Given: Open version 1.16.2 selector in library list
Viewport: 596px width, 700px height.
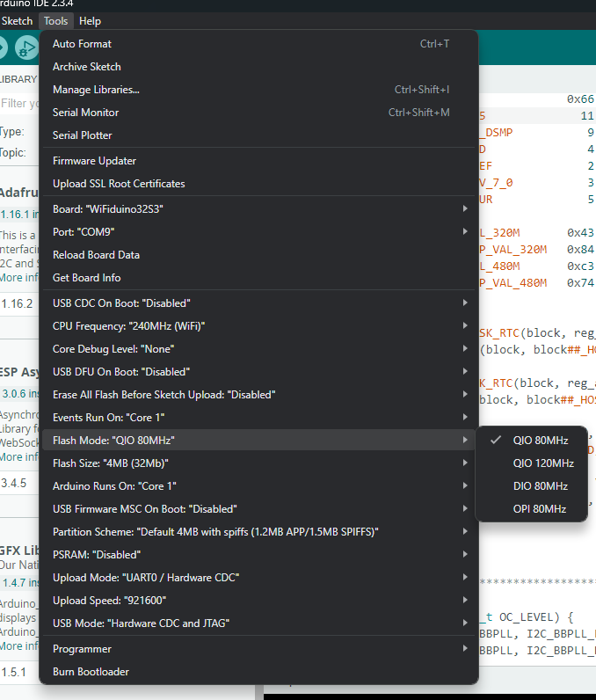Looking at the screenshot, I should pyautogui.click(x=18, y=303).
